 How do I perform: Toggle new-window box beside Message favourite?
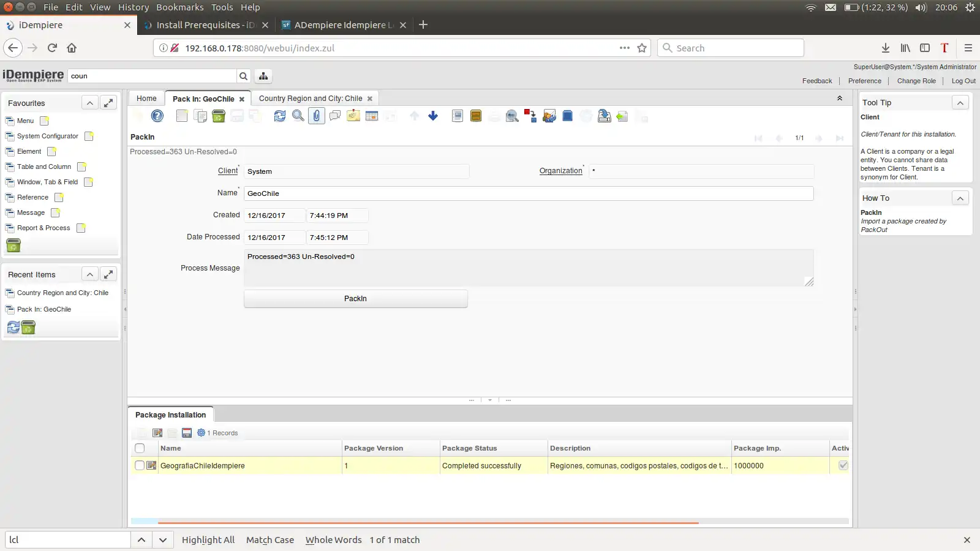tap(55, 213)
